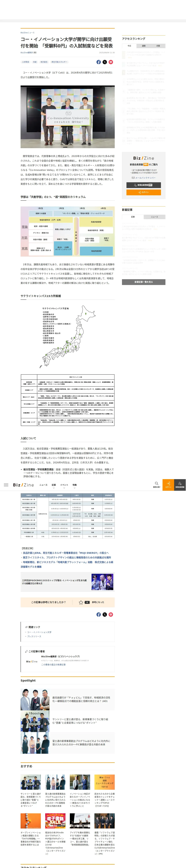Click the Biz/Zine logo in sticky header
The width and height of the screenshot is (186, 868).
tap(24, 485)
